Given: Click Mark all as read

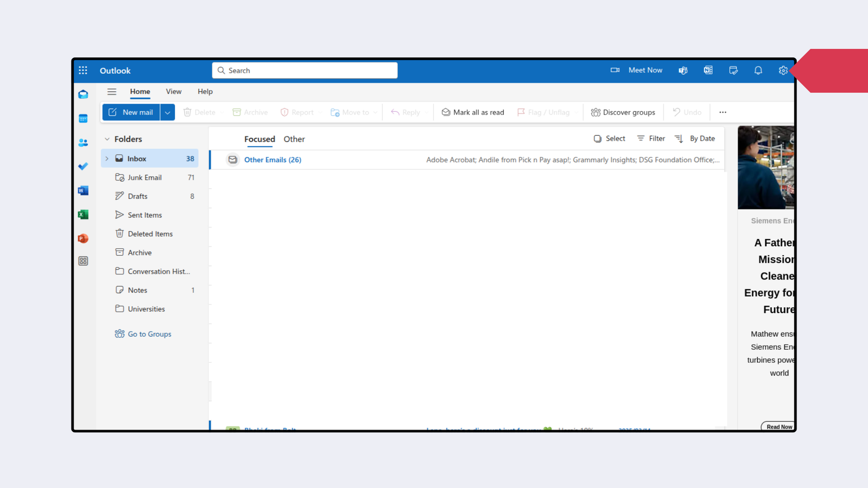Looking at the screenshot, I should coord(473,112).
